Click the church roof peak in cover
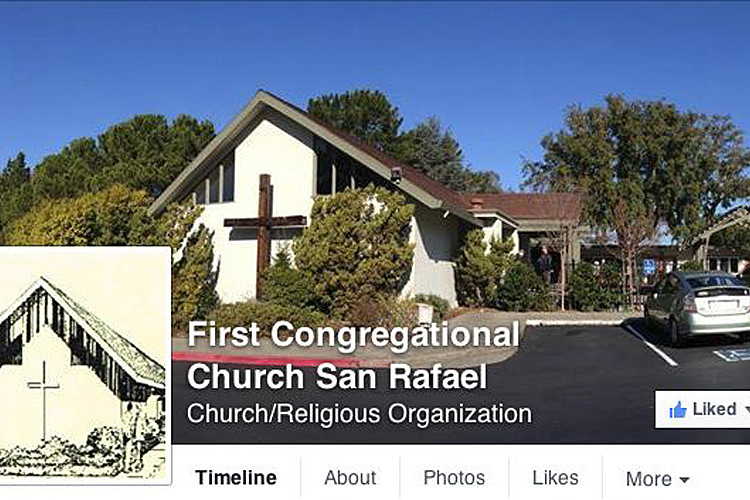Screen dimensions: 750x500 tap(261, 96)
